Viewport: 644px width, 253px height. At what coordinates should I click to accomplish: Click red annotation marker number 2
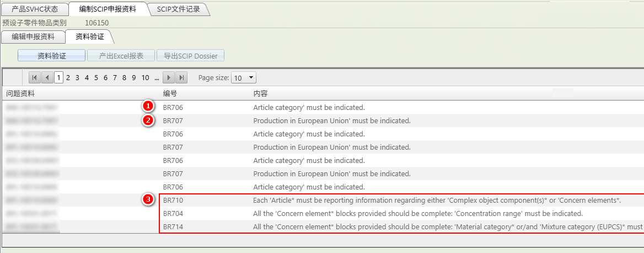(x=147, y=120)
